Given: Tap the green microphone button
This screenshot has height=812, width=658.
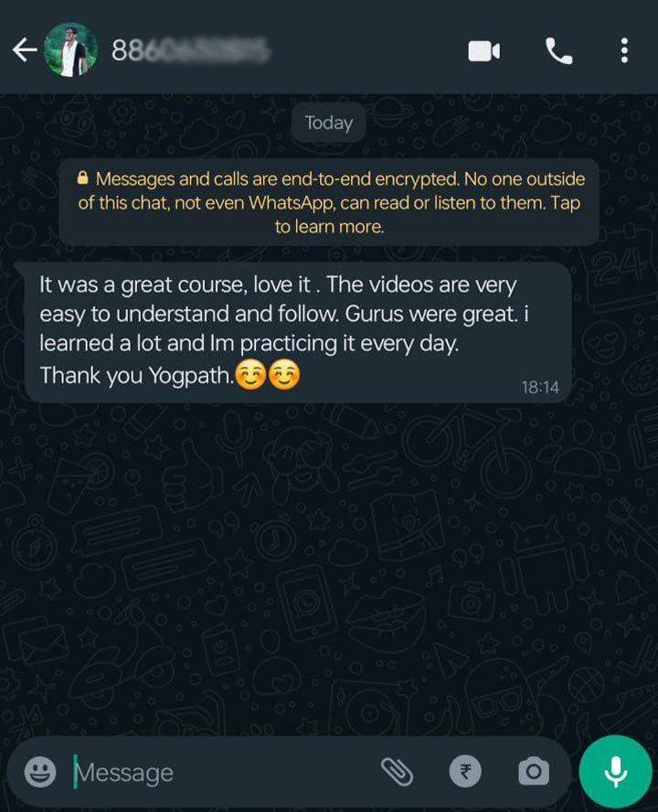Looking at the screenshot, I should tap(616, 772).
